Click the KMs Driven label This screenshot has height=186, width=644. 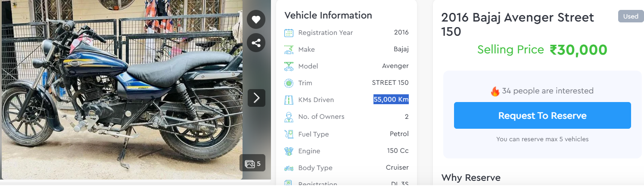point(316,100)
